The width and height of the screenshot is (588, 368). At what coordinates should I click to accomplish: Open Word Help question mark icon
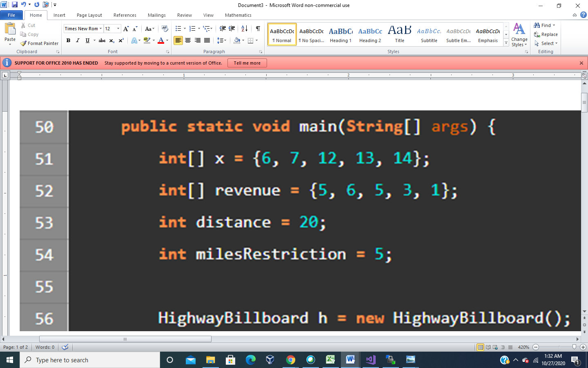pos(583,15)
